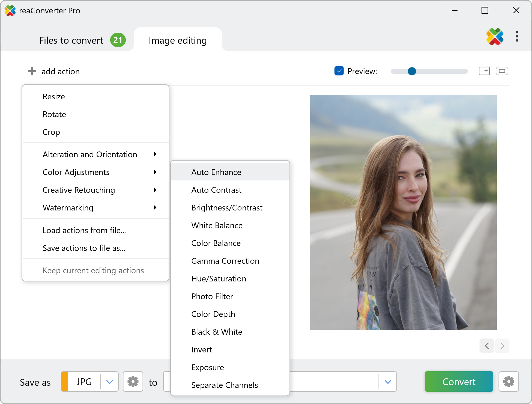The width and height of the screenshot is (532, 404).
Task: Click the fit-to-window preview icon
Action: pos(502,71)
